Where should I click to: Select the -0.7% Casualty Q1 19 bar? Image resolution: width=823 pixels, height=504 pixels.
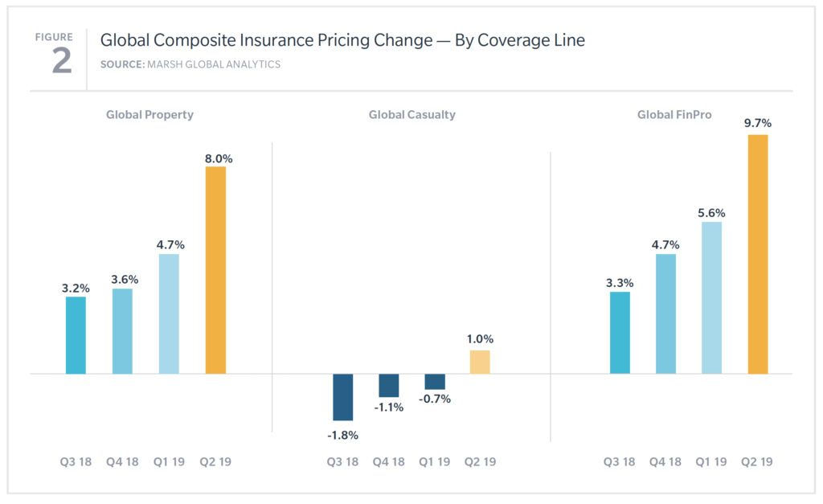tap(435, 382)
